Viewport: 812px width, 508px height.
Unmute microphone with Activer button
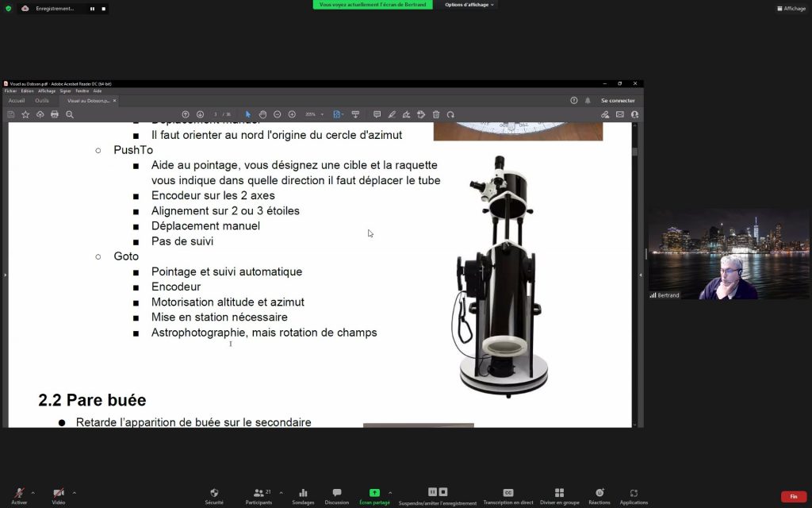[19, 496]
